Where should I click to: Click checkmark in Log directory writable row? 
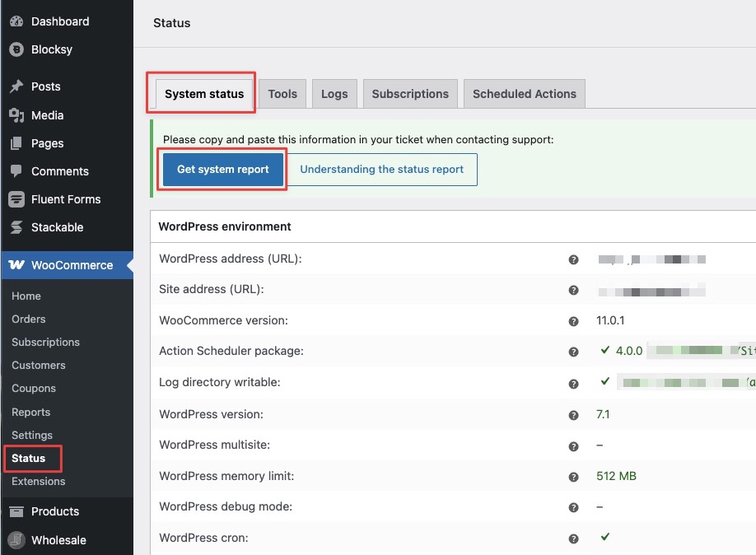605,381
